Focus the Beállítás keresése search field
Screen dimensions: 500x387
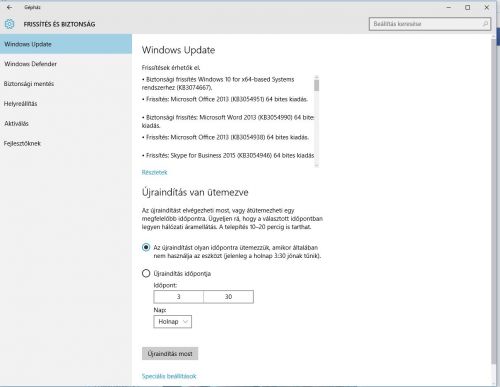tap(430, 24)
